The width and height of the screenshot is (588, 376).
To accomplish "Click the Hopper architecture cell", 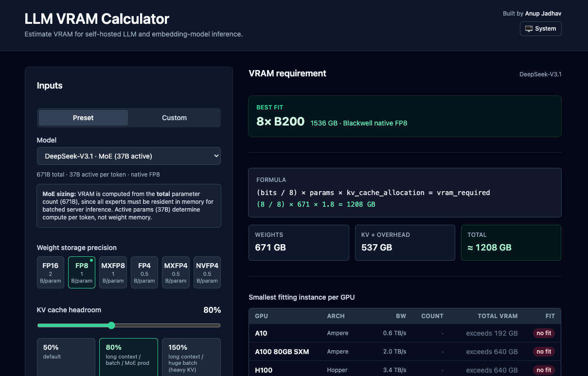I will tap(338, 370).
